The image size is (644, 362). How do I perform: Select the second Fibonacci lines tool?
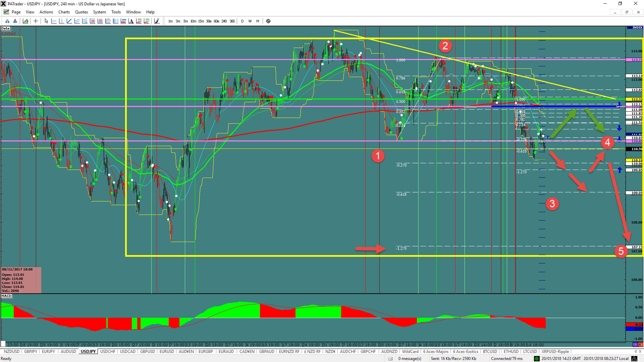(100, 21)
